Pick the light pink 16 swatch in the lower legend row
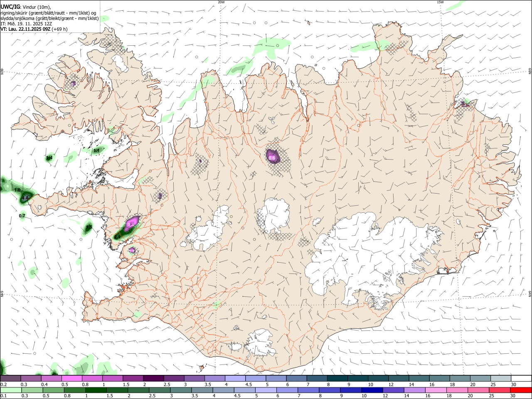 tap(436, 390)
